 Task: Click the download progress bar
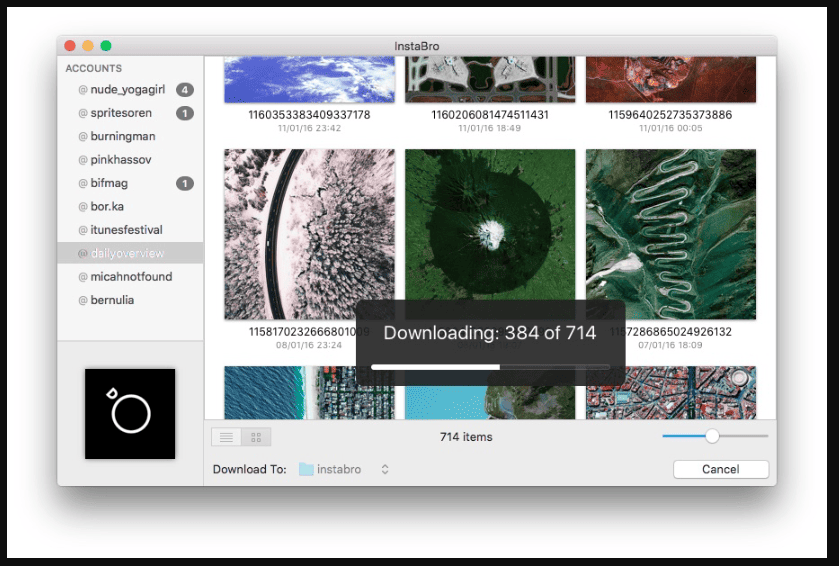pos(490,367)
